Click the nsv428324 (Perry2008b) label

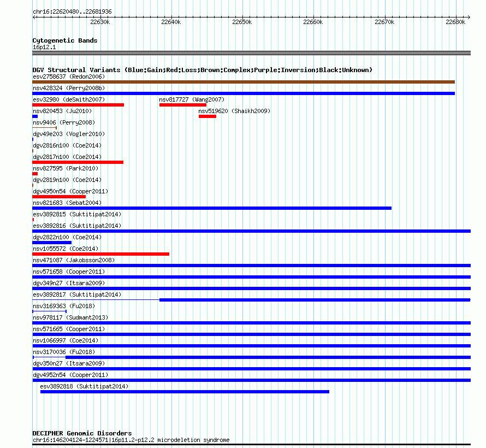pyautogui.click(x=69, y=88)
